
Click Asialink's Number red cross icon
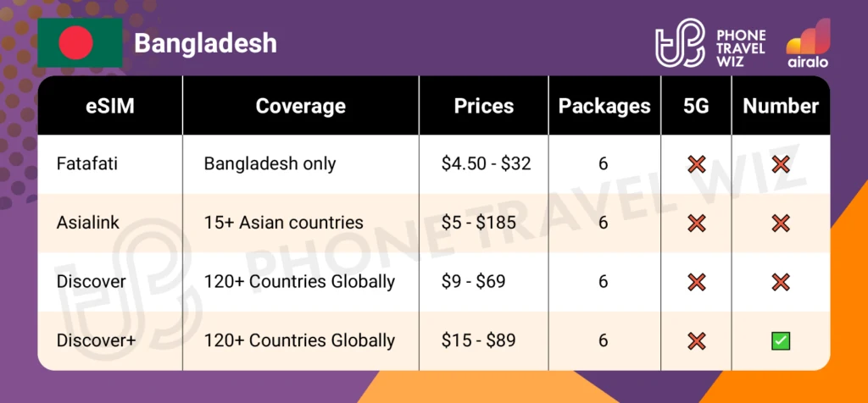pos(780,223)
